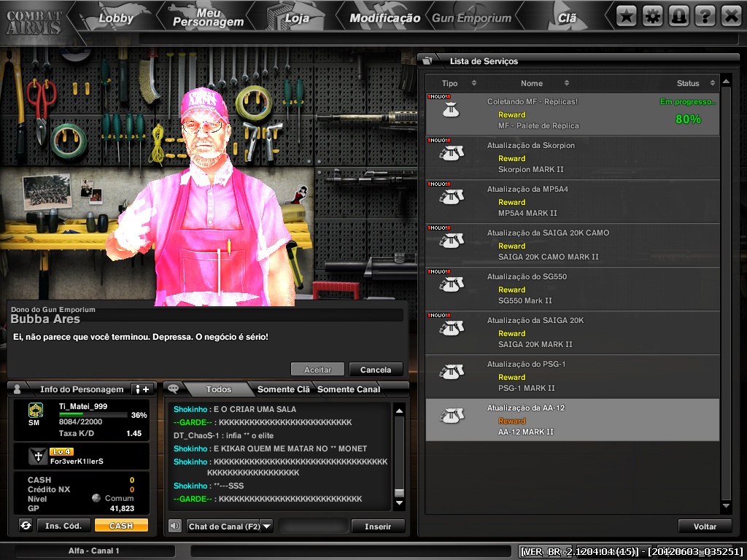Click Shokinho's E O CRIAR UMA SALA message
The image size is (747, 560).
coord(235,409)
